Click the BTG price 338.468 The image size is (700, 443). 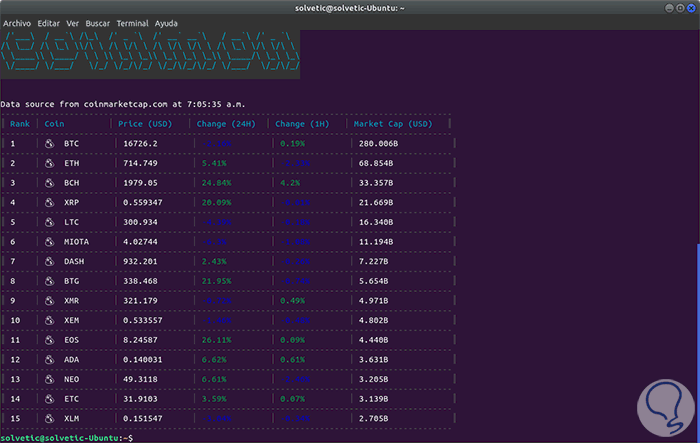coord(140,281)
